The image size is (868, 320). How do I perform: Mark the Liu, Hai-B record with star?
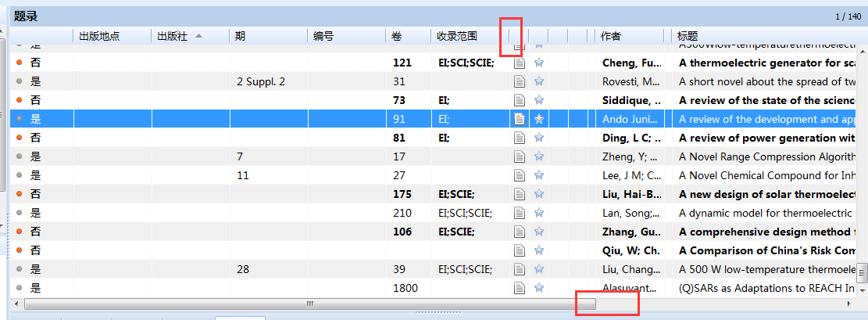pyautogui.click(x=538, y=194)
